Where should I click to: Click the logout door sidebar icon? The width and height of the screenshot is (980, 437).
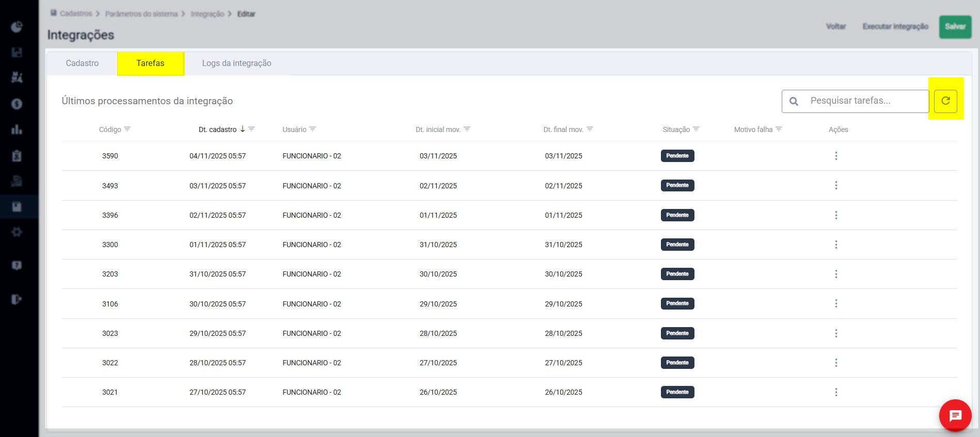point(17,299)
